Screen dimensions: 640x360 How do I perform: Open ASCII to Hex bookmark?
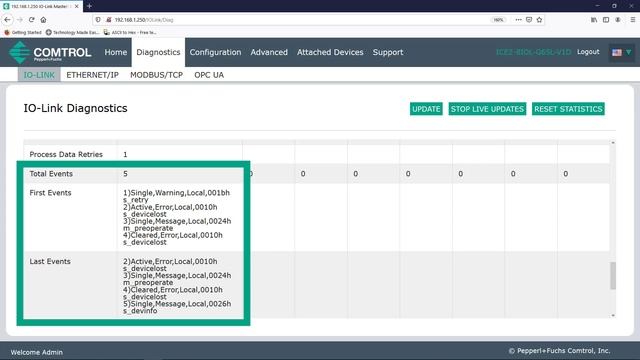(130, 32)
